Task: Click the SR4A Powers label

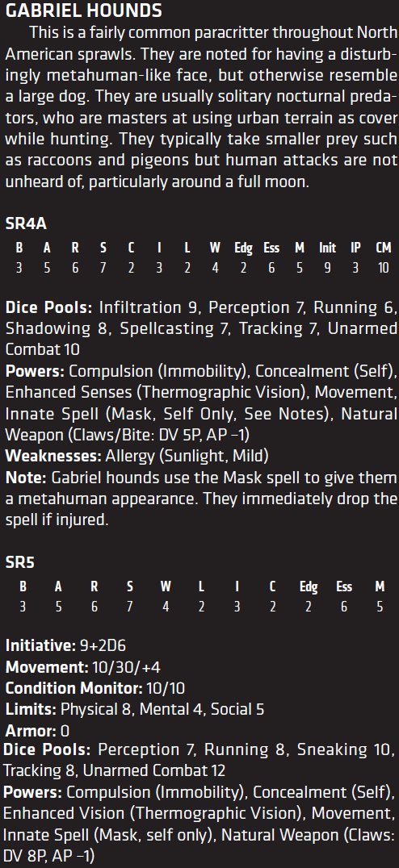Action: click(35, 371)
